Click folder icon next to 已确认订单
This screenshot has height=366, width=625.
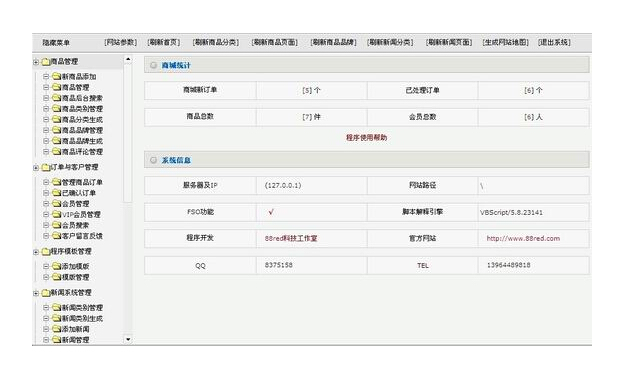tap(56, 193)
